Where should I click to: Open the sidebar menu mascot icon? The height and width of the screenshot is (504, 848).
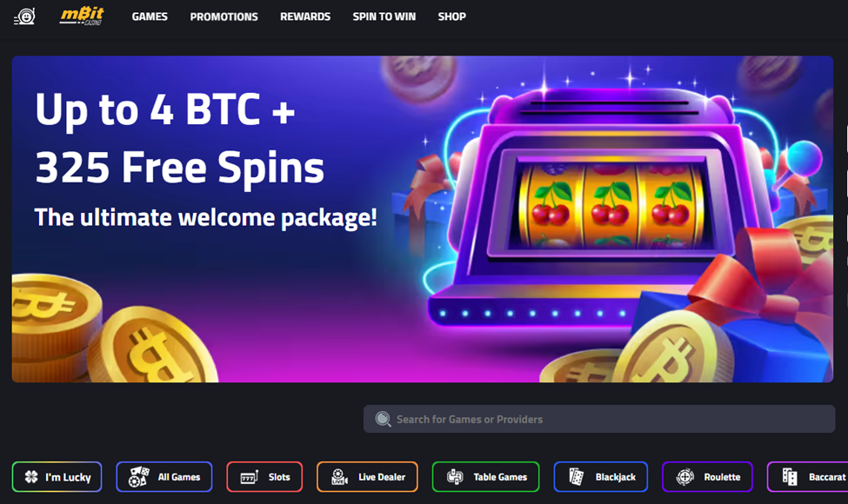click(25, 17)
